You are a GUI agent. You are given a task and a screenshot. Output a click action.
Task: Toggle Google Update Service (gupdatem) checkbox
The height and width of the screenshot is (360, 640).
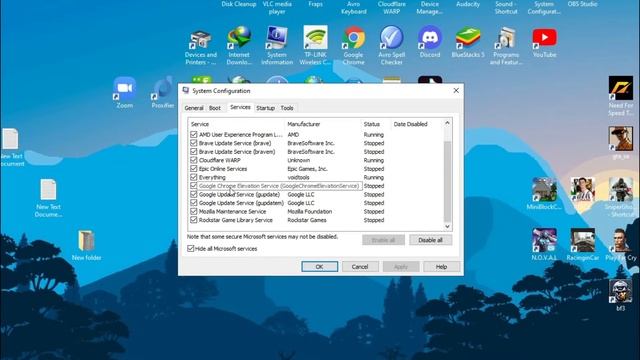click(x=193, y=203)
